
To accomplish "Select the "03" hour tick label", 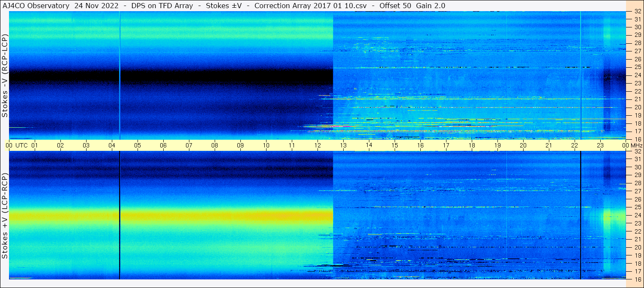I will [x=86, y=145].
